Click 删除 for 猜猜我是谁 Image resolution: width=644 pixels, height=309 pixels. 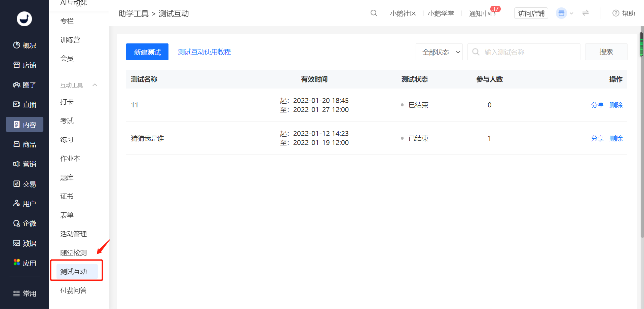click(x=616, y=138)
